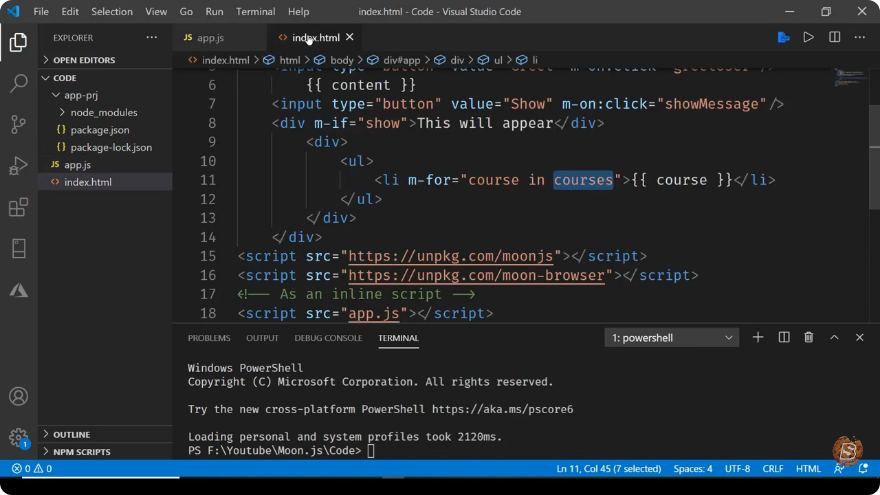Open the Source Control view
This screenshot has height=495, width=880.
pos(19,124)
